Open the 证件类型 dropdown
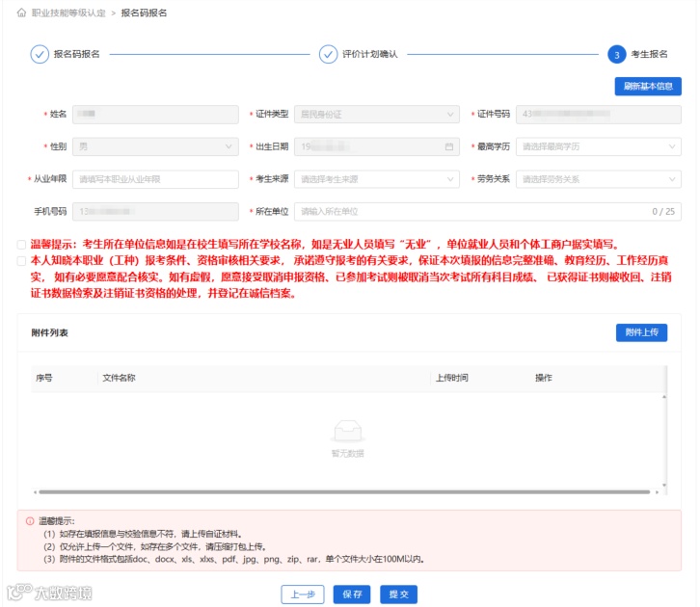This screenshot has height=607, width=700. [x=377, y=115]
